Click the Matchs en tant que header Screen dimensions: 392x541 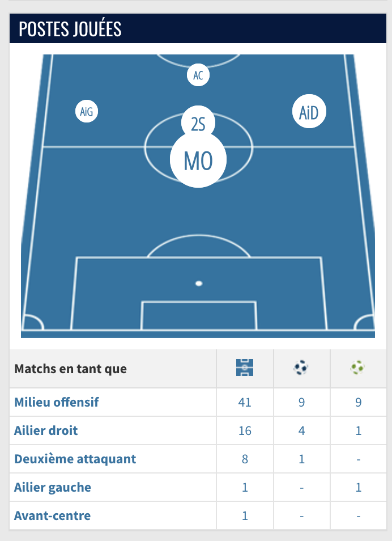[71, 369]
